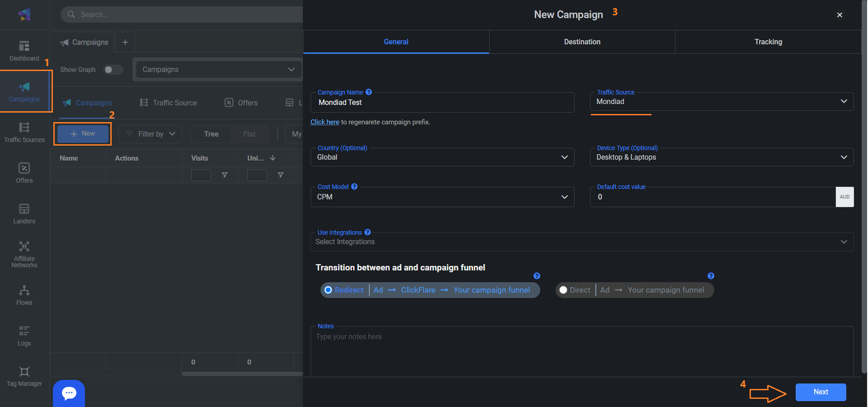Open Tag Manager in the sidebar
Screen dimensions: 868x407
pyautogui.click(x=24, y=376)
